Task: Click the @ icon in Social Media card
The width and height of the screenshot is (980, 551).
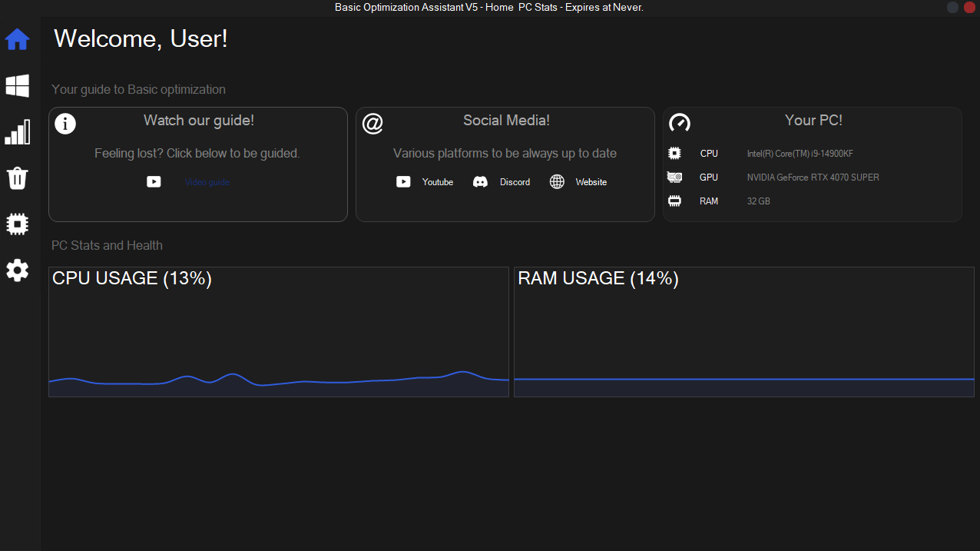Action: pos(372,124)
